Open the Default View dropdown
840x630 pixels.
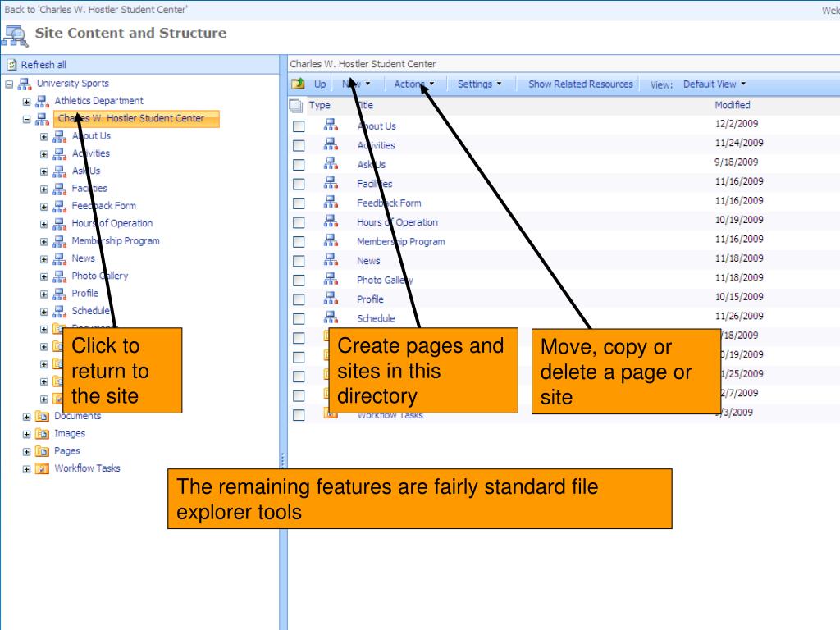[x=714, y=84]
